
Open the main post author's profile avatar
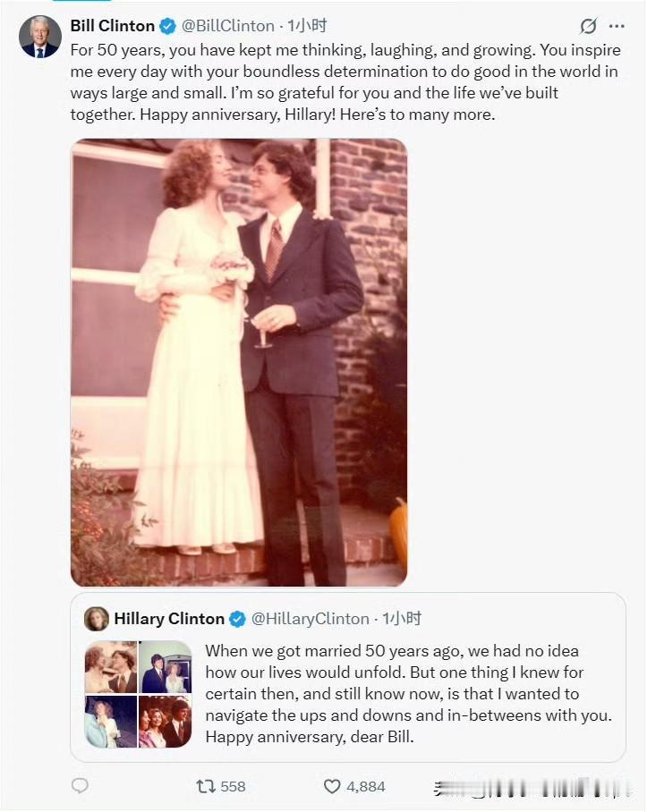click(40, 36)
